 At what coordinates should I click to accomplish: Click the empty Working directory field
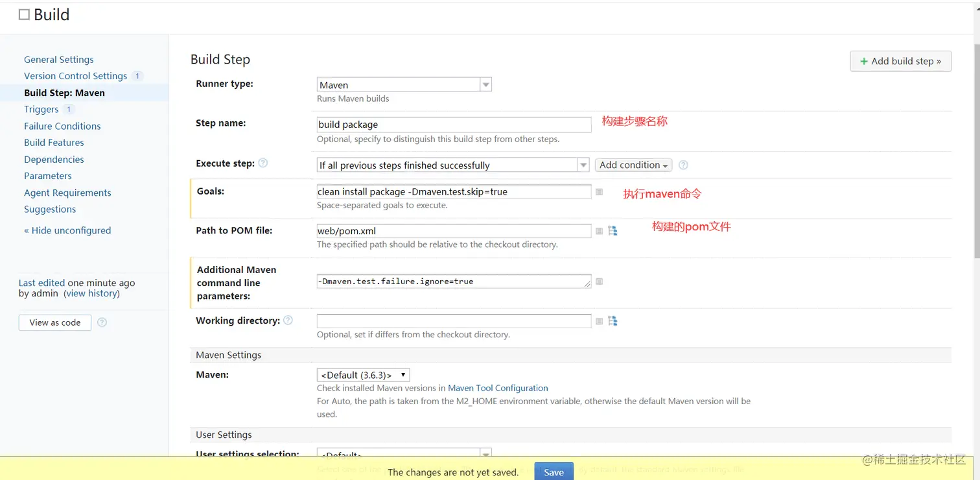(x=454, y=320)
